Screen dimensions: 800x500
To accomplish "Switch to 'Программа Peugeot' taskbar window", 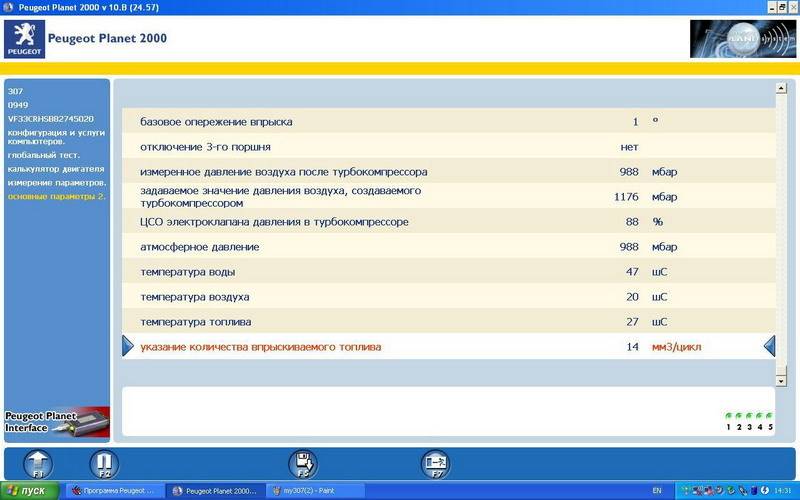I will (x=113, y=491).
